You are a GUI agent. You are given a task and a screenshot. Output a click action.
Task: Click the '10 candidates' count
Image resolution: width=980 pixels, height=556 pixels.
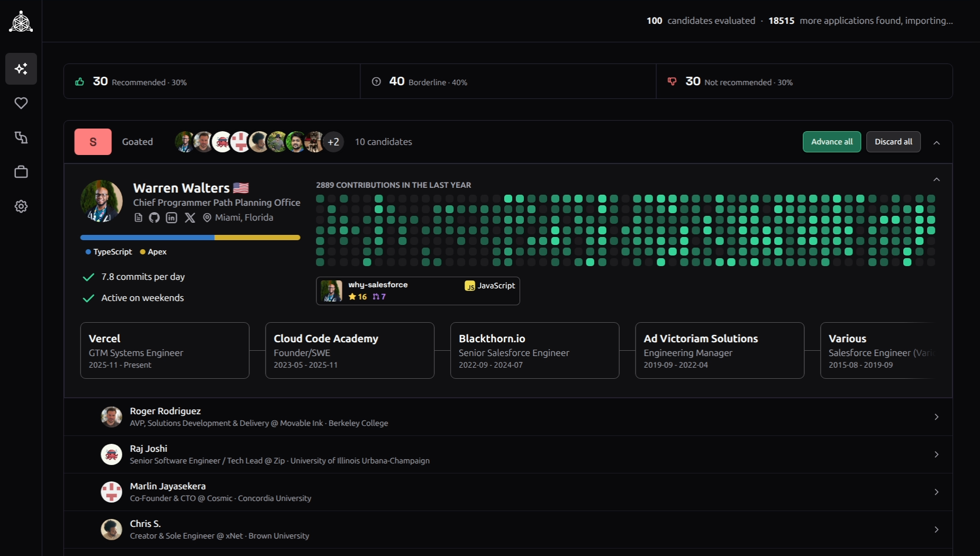click(384, 142)
